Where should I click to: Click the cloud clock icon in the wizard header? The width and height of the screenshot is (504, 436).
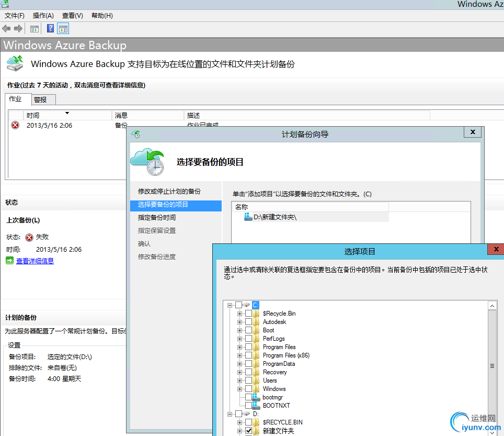(147, 162)
